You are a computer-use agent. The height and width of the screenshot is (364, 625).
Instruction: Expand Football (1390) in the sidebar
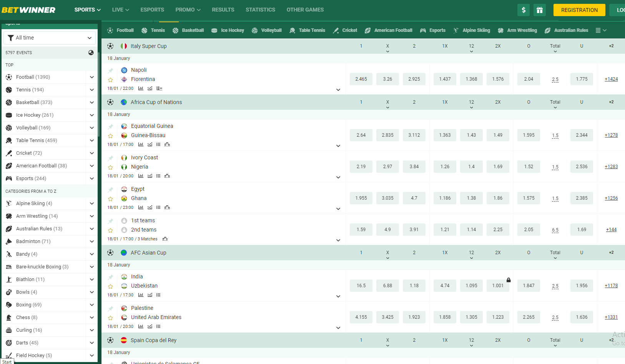coord(91,77)
